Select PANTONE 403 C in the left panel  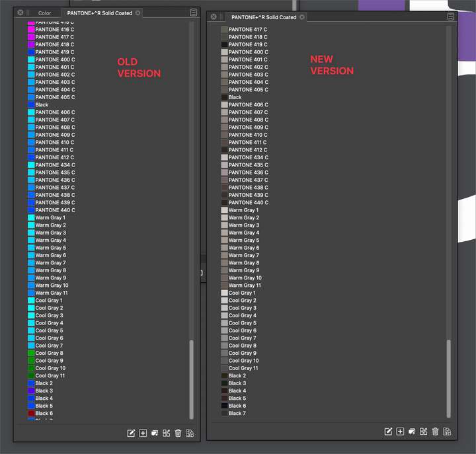[x=55, y=82]
